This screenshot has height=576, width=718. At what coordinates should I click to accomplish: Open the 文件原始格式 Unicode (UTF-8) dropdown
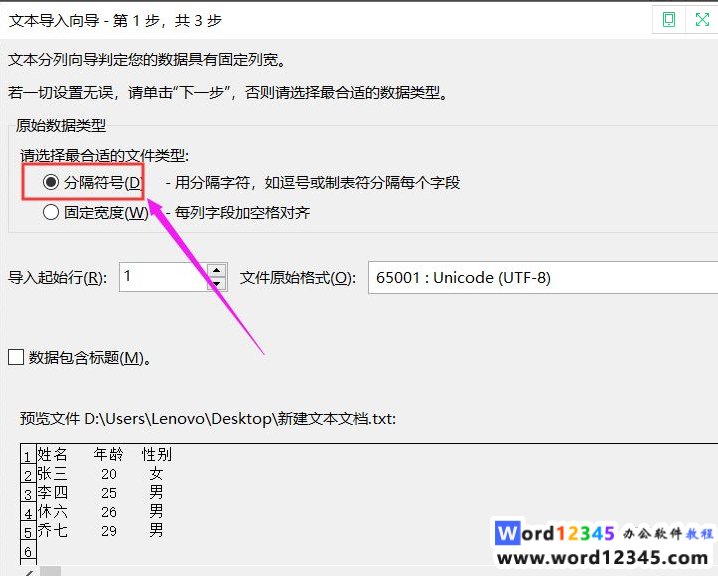(x=540, y=277)
